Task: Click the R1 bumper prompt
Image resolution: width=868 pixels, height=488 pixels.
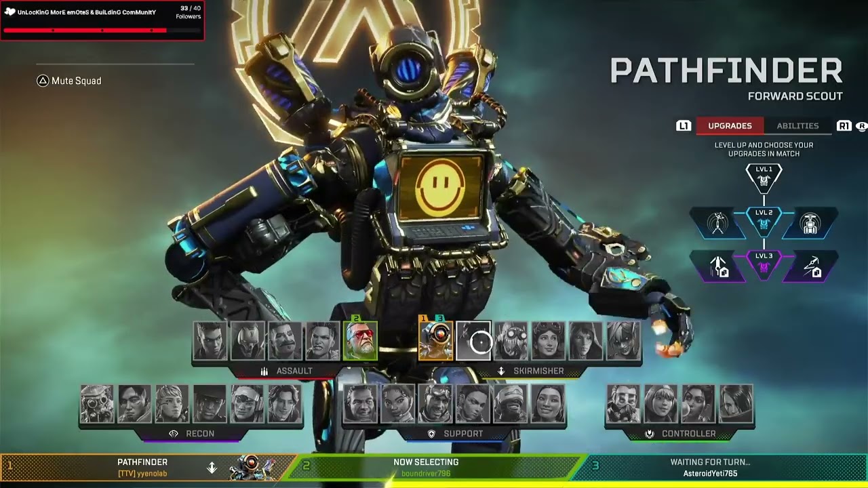Action: point(844,126)
